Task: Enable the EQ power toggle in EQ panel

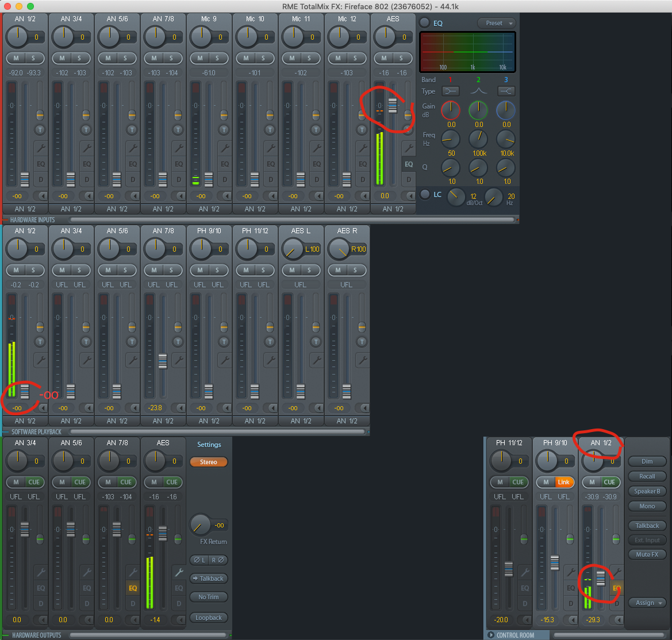Action: [x=424, y=23]
